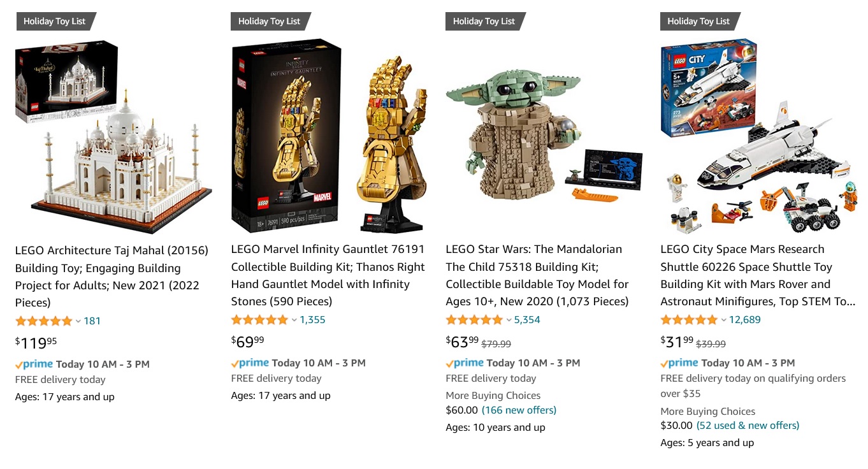Open the Infinity Gauntlet product image
Image resolution: width=868 pixels, height=469 pixels.
tap(328, 136)
